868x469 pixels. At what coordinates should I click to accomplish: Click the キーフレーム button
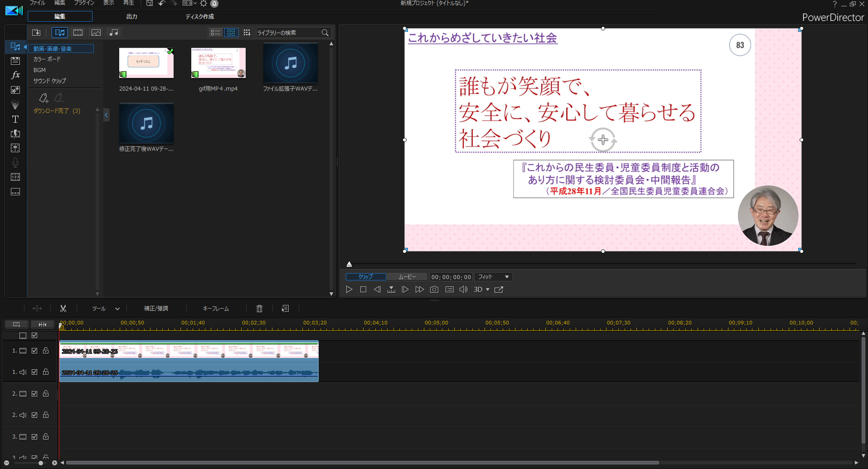[x=216, y=309]
